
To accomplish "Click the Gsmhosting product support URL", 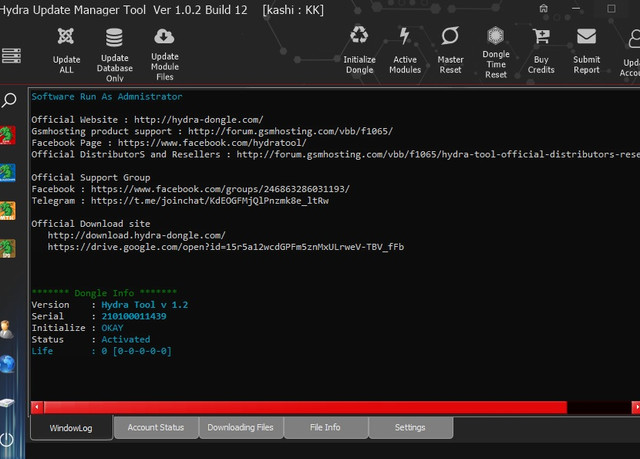I will (290, 131).
